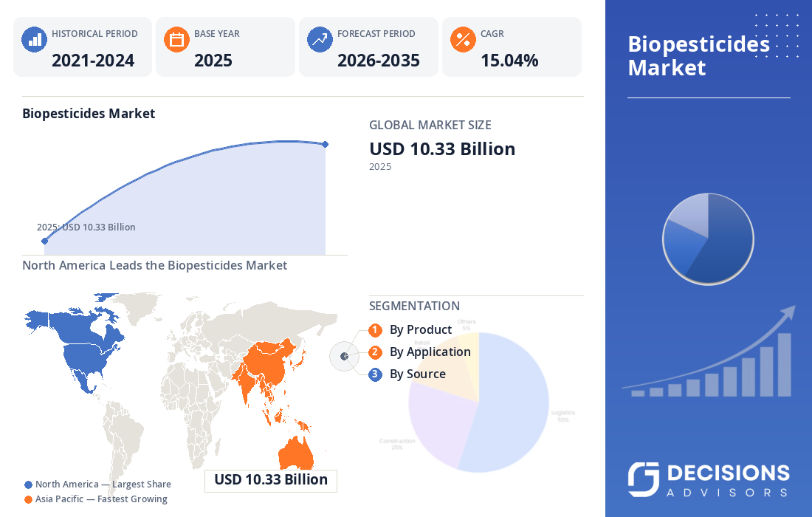Screen dimensions: 812x517
Task: Click the sidebar Biopesticides Market title
Action: [698, 56]
